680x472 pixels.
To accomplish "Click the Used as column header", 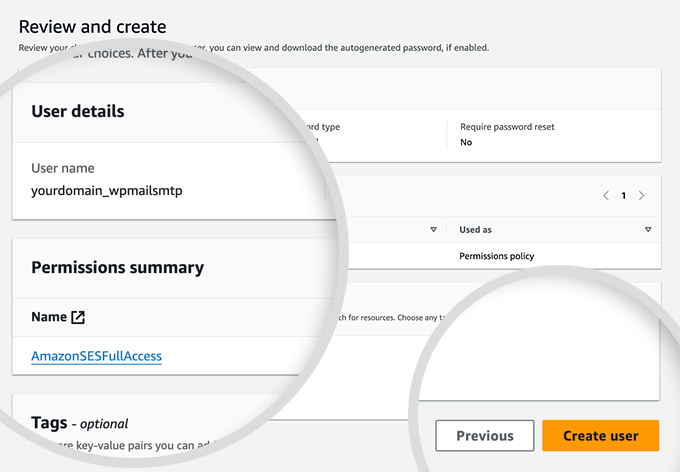I will coord(476,230).
